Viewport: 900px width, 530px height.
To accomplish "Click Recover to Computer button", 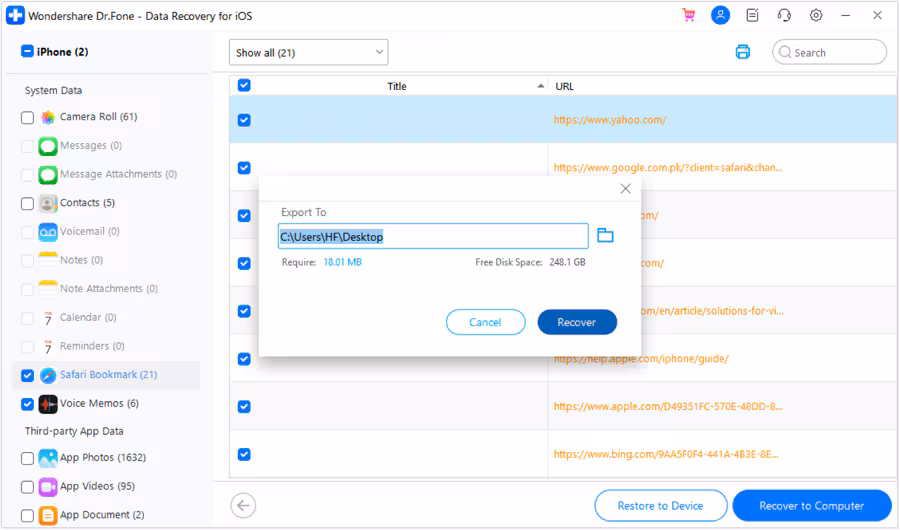I will pyautogui.click(x=812, y=506).
